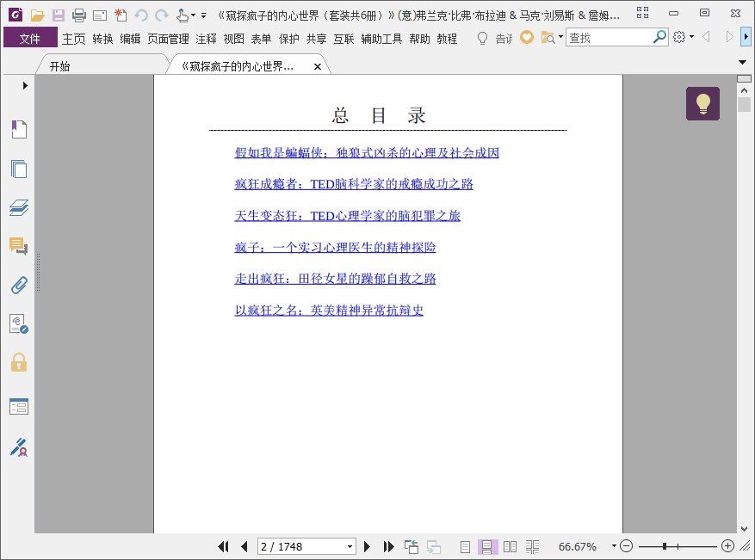Open the bookmarks panel in the sidebar
The image size is (755, 560).
click(x=19, y=129)
